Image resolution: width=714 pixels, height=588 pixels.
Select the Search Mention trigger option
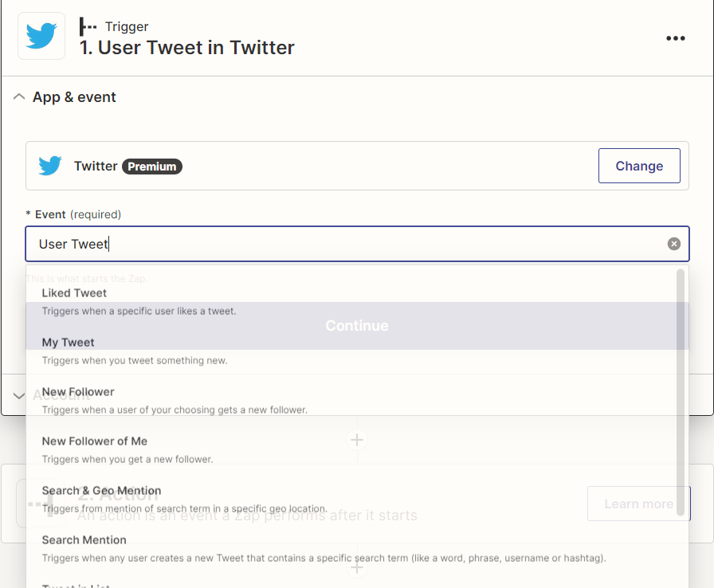point(84,540)
